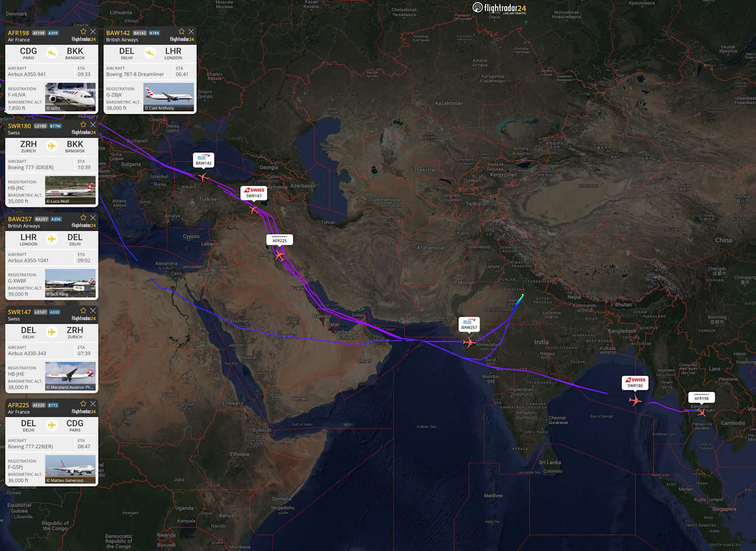Select the AFR198 plane icon near Bangkok

point(701,412)
